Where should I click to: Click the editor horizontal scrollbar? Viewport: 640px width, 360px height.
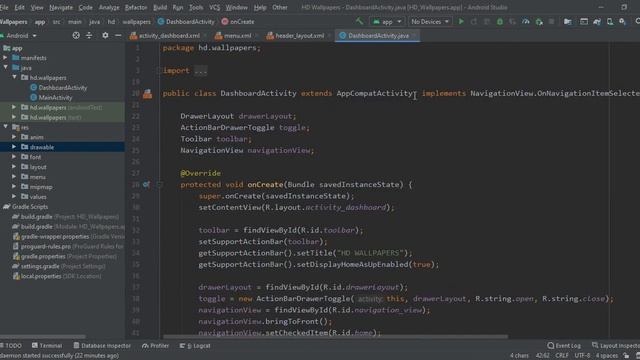point(336,337)
